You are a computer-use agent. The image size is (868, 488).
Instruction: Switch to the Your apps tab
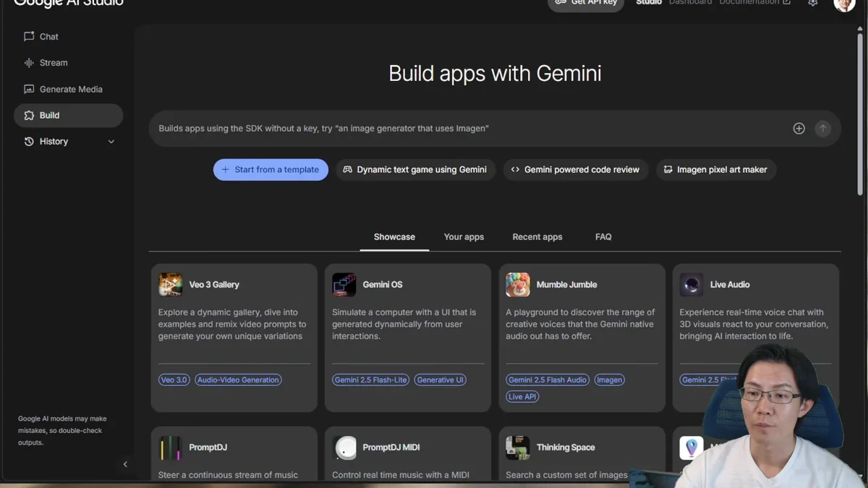464,237
